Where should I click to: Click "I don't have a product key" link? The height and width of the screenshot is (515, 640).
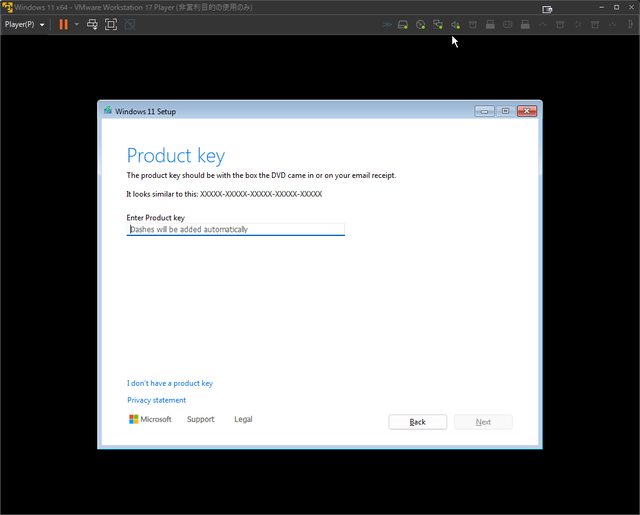[170, 383]
